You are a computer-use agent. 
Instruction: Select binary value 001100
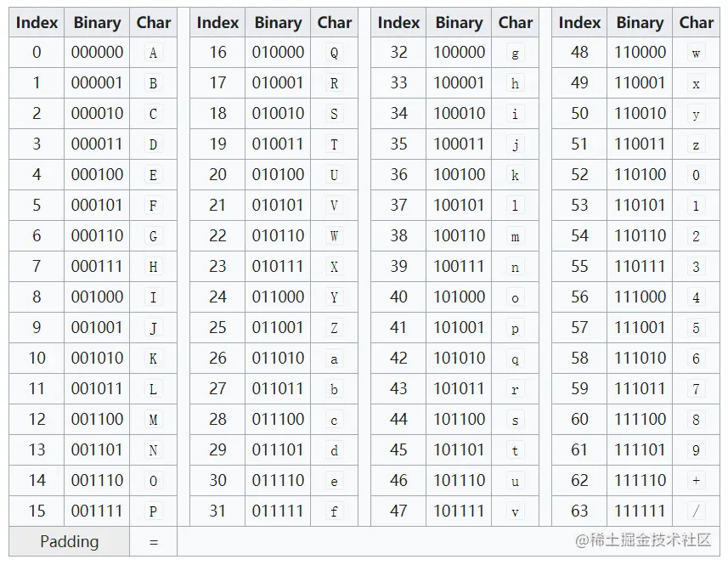pyautogui.click(x=97, y=419)
